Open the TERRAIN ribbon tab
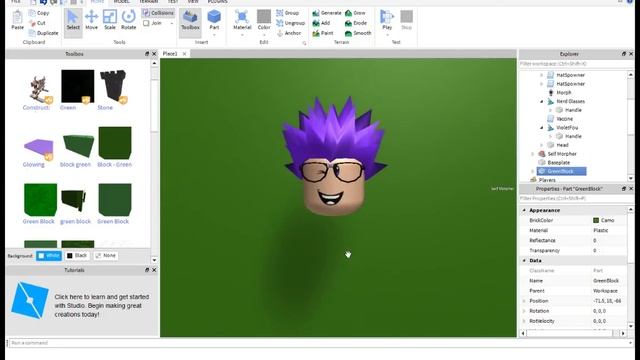640x360 pixels. [x=149, y=2]
